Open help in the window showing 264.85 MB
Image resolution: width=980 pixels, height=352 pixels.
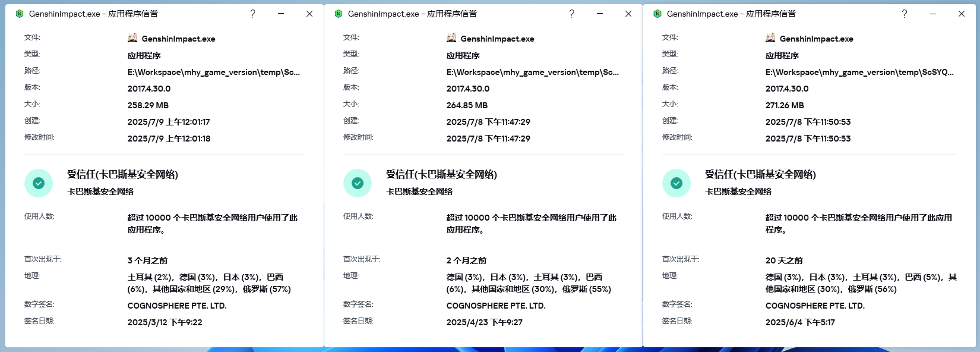[x=571, y=14]
